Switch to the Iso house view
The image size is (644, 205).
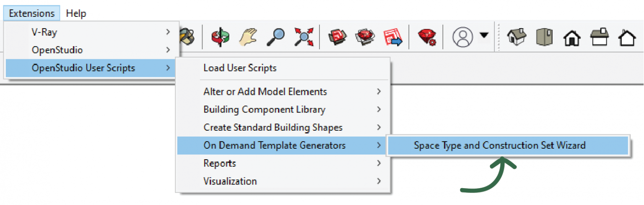tap(516, 37)
